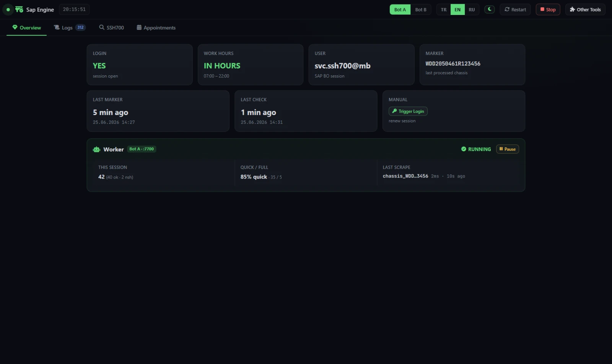612x364 pixels.
Task: Click the Worker robot icon
Action: click(x=96, y=149)
